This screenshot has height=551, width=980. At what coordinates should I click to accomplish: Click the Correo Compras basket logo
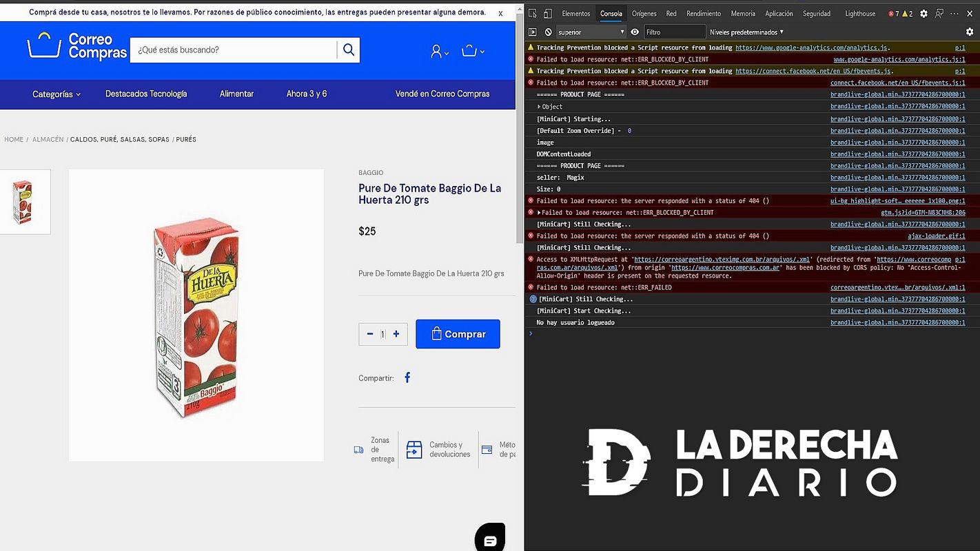77,46
